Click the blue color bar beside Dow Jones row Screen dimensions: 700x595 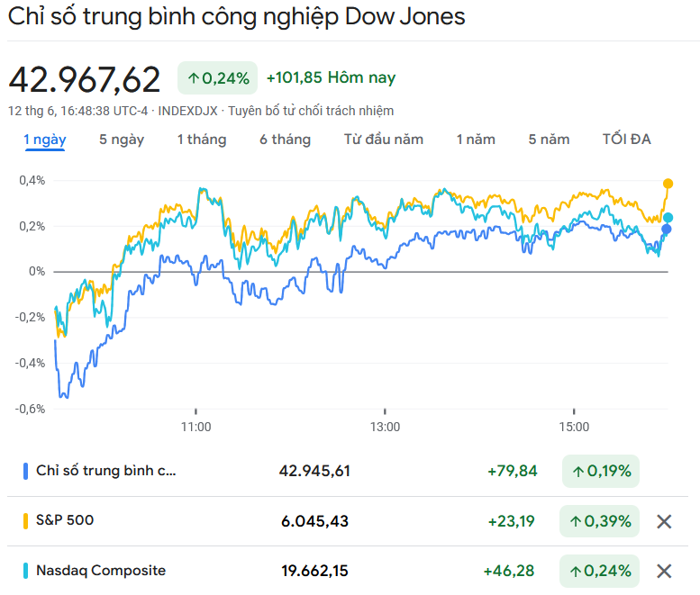(x=25, y=471)
